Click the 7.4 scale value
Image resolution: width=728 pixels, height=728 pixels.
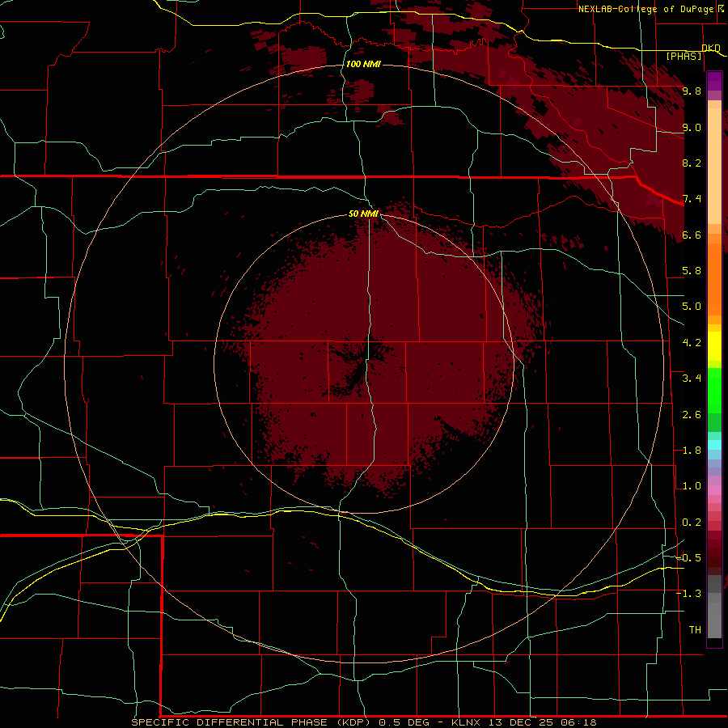(x=692, y=199)
